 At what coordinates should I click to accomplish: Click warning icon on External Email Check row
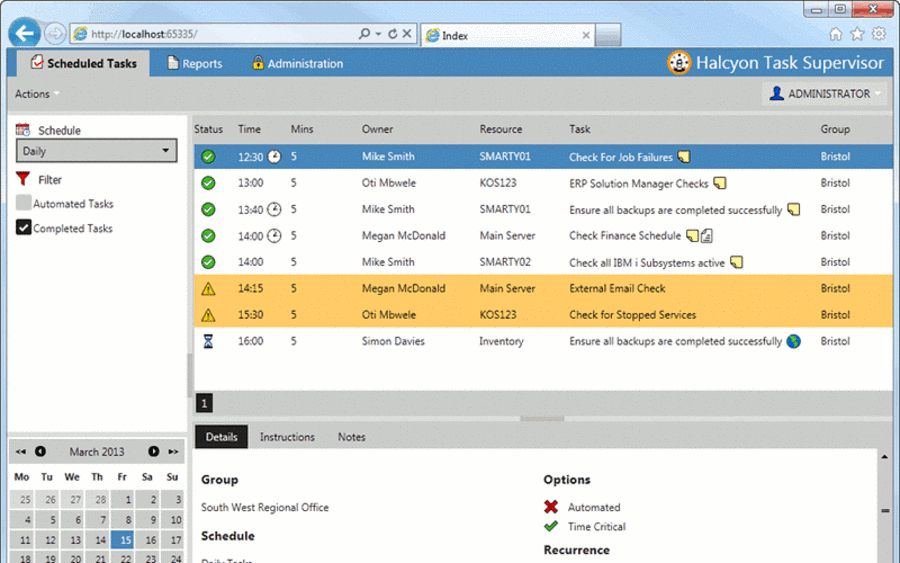point(208,289)
